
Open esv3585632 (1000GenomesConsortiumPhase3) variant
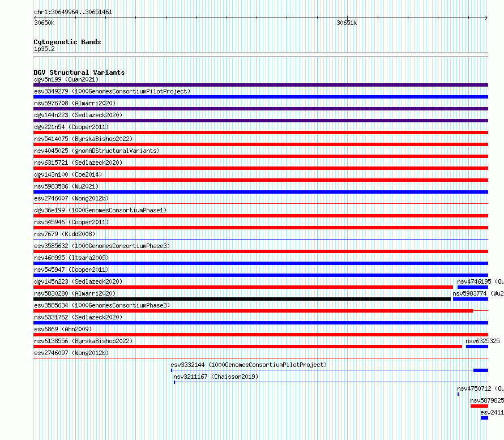[102, 246]
